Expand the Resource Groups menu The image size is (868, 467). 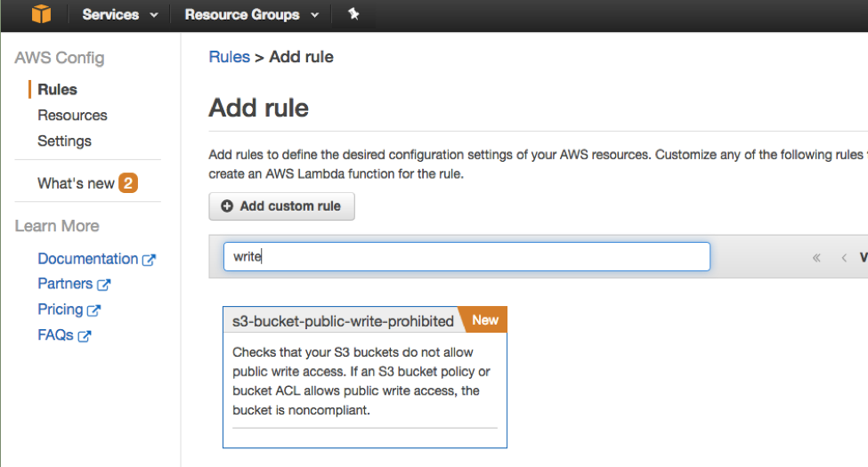[252, 14]
